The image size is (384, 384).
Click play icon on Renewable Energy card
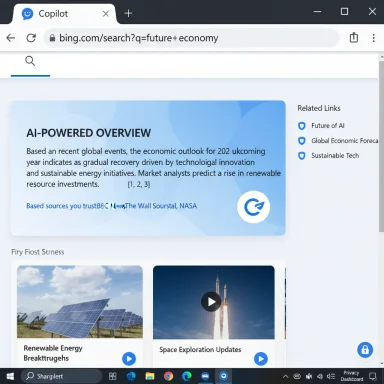click(x=129, y=359)
